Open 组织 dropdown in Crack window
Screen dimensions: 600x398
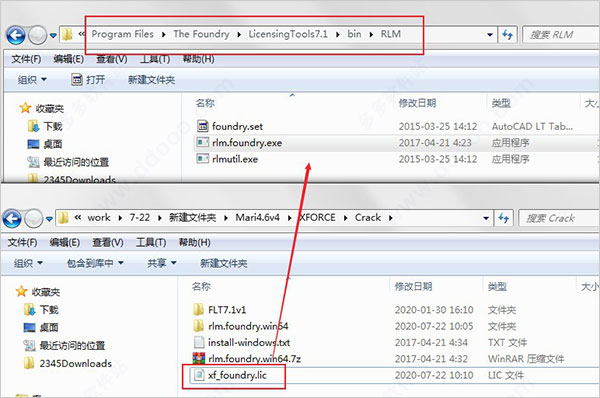(x=28, y=263)
